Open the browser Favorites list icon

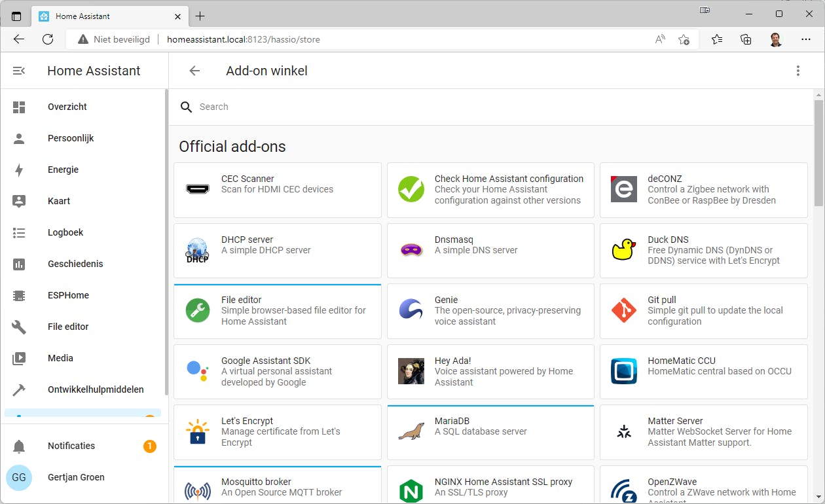[717, 39]
